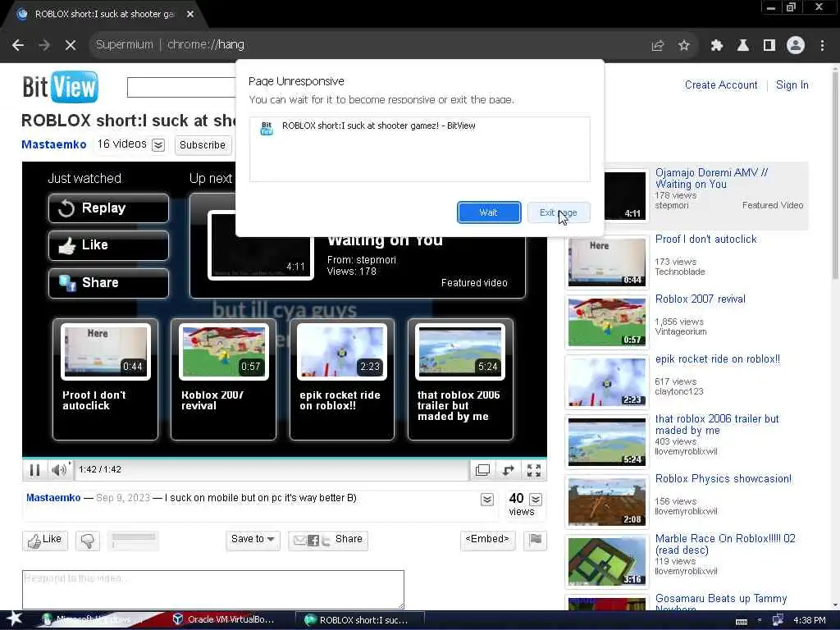Click the 4:38 PM taskbar clock
The image size is (840, 630).
click(x=810, y=620)
